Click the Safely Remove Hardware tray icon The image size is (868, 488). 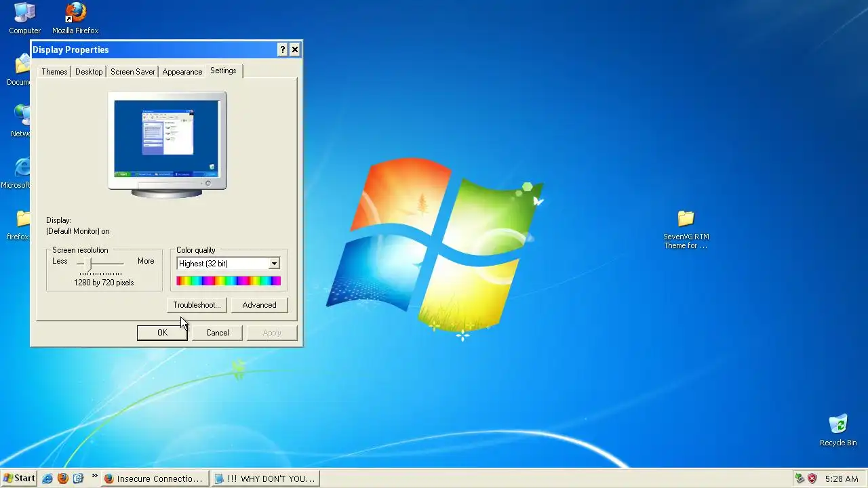[x=800, y=479]
